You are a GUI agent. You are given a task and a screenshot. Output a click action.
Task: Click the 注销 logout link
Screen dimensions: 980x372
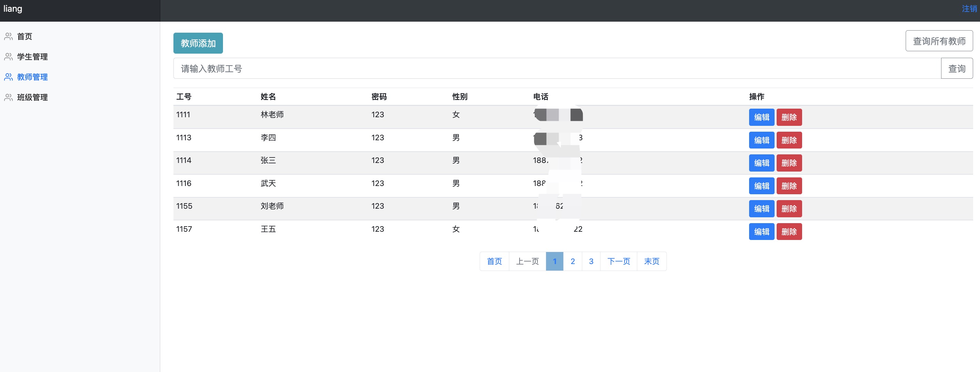(969, 9)
